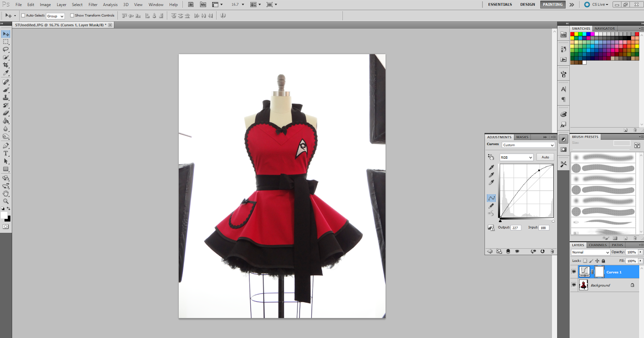Toggle clip adjustment to layer below

point(508,251)
